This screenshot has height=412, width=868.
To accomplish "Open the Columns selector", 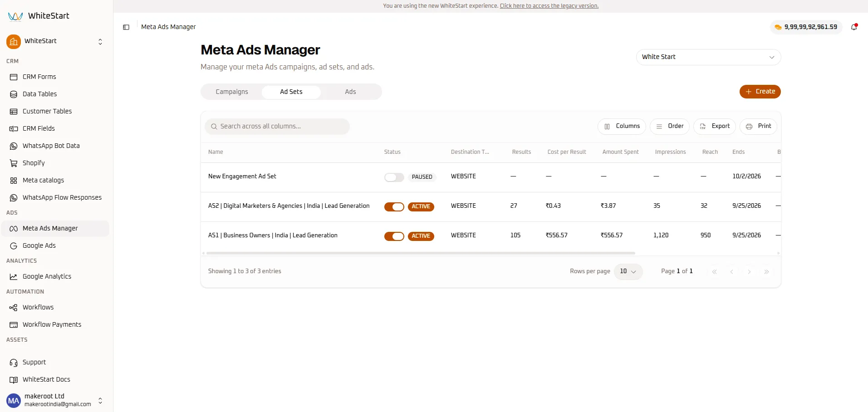I will (622, 127).
